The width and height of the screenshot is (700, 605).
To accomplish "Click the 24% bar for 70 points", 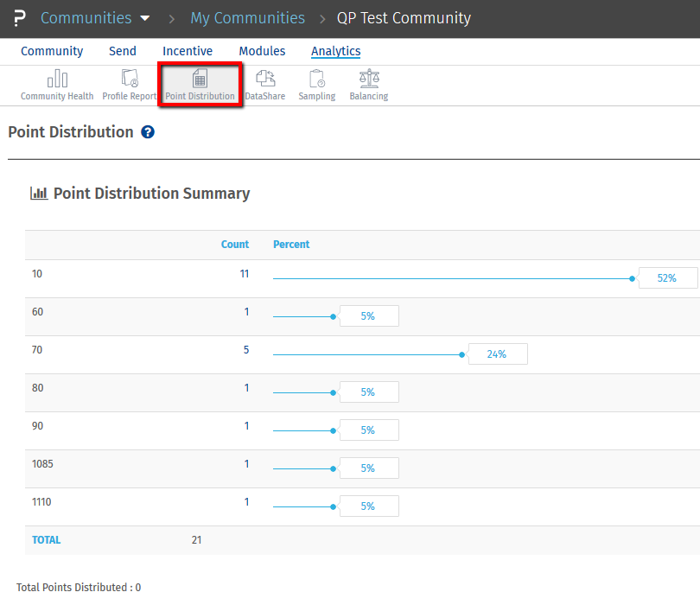I will click(497, 354).
